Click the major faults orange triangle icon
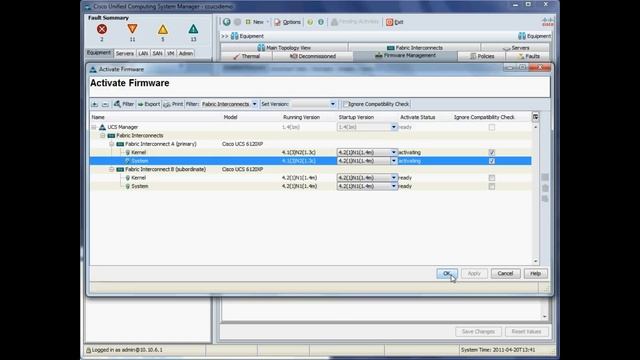Image resolution: width=640 pixels, height=360 pixels. (x=132, y=29)
